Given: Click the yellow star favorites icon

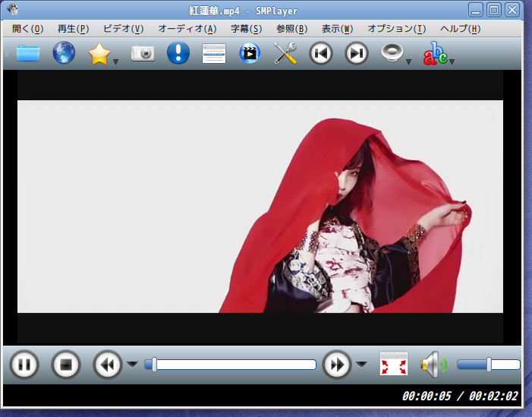Looking at the screenshot, I should point(99,54).
